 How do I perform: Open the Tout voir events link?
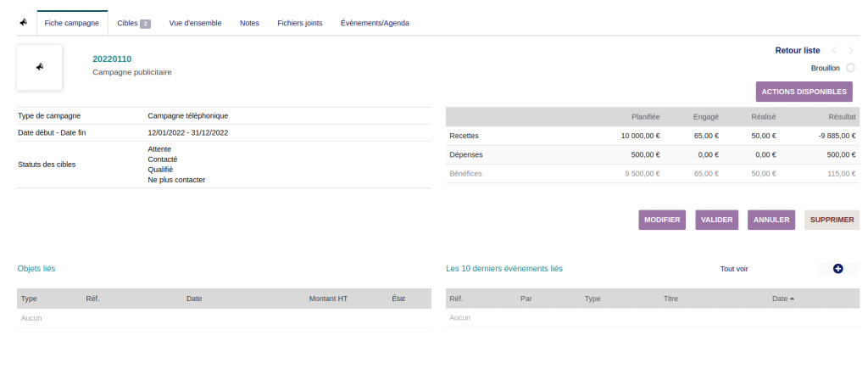pyautogui.click(x=734, y=269)
